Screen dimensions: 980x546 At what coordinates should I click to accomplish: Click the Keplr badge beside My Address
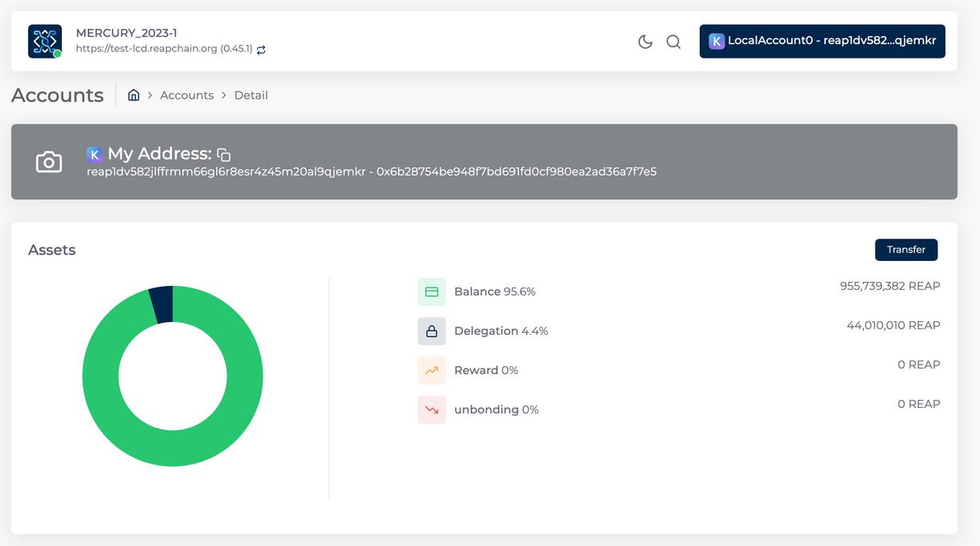[95, 154]
